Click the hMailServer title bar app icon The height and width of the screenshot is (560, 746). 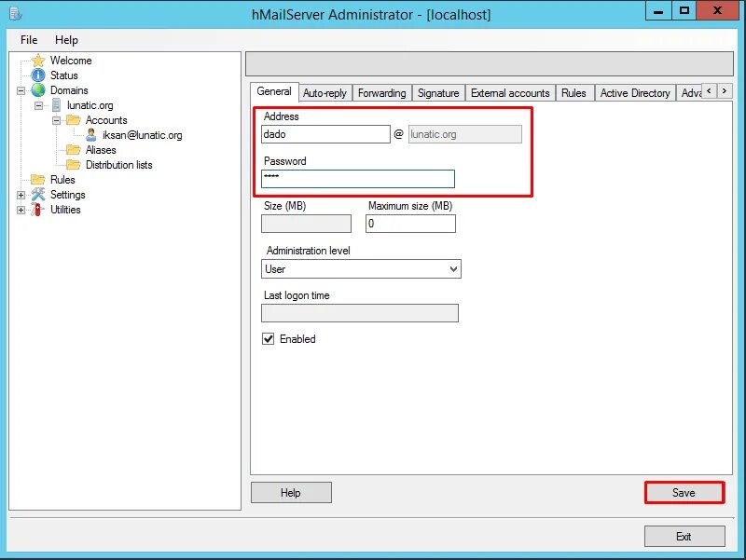(x=15, y=14)
